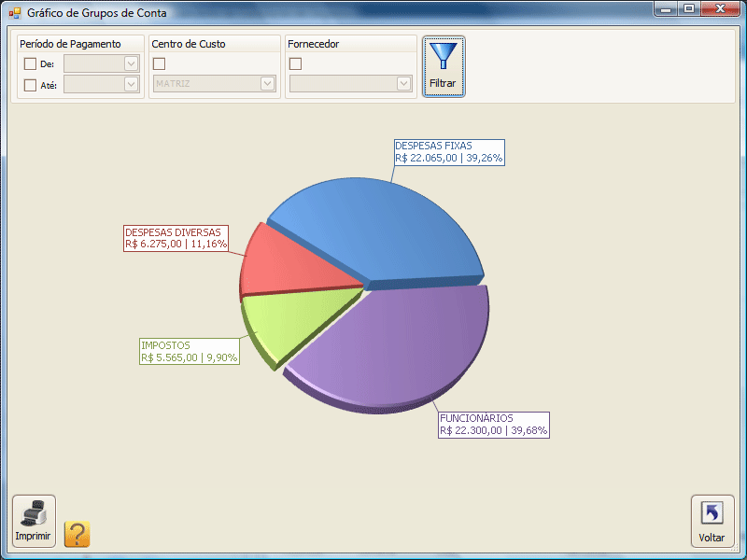Viewport: 747px width, 560px height.
Task: Minimize the Gráfico de Grupos window
Action: click(666, 9)
